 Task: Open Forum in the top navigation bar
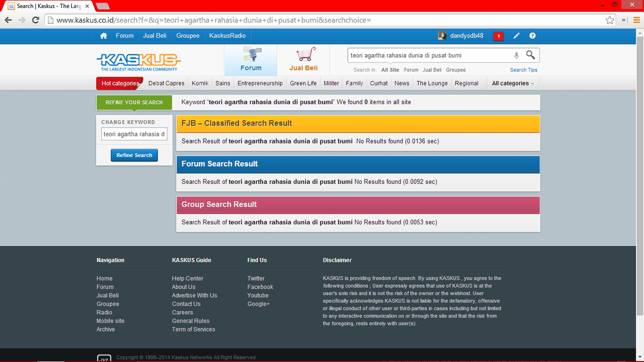(125, 36)
